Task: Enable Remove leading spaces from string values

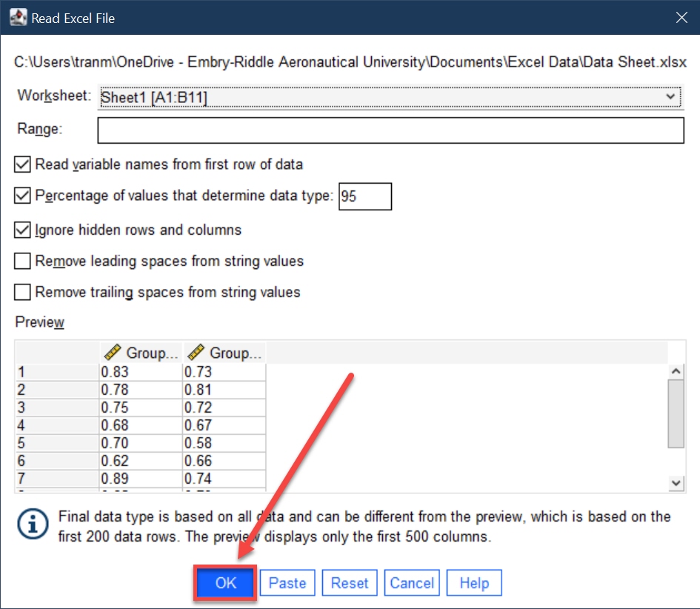Action: pos(22,262)
